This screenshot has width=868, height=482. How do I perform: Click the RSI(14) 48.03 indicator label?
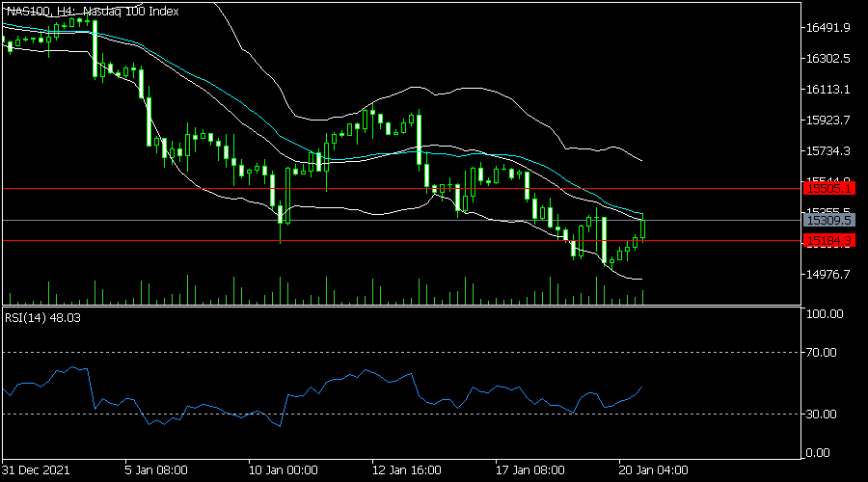[x=42, y=318]
